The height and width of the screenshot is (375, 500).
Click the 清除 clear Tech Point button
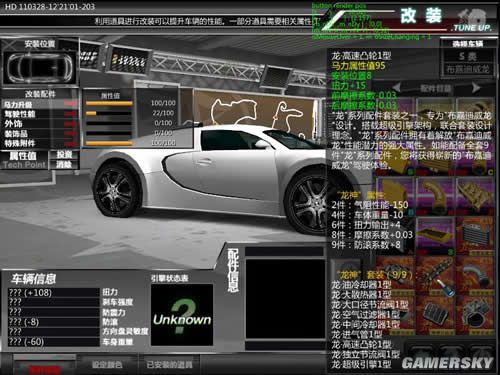64,164
